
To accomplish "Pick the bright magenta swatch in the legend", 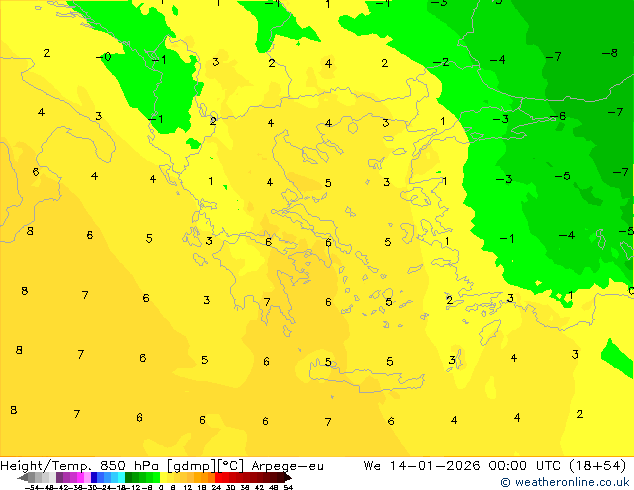I will click(x=80, y=477).
